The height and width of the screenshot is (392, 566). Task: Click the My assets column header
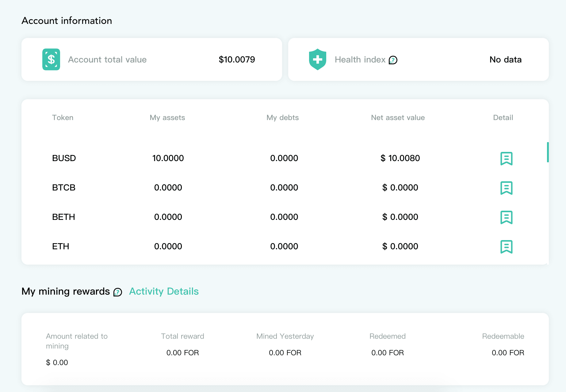pos(167,118)
